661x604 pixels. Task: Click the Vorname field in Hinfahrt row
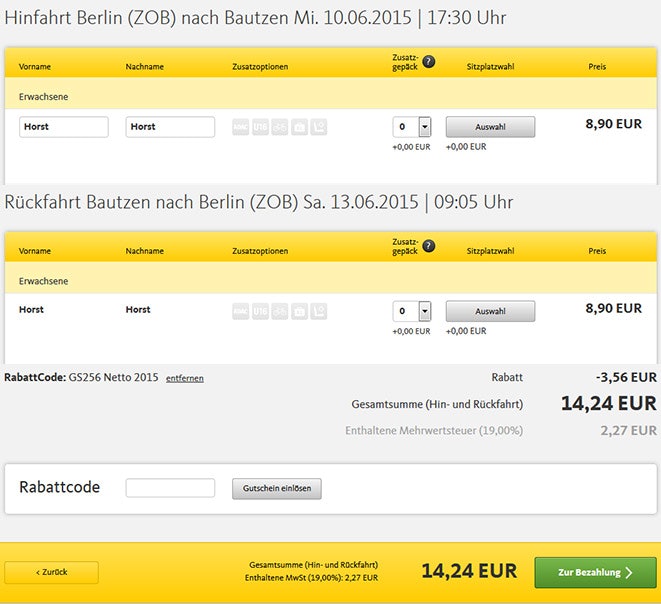tap(64, 127)
